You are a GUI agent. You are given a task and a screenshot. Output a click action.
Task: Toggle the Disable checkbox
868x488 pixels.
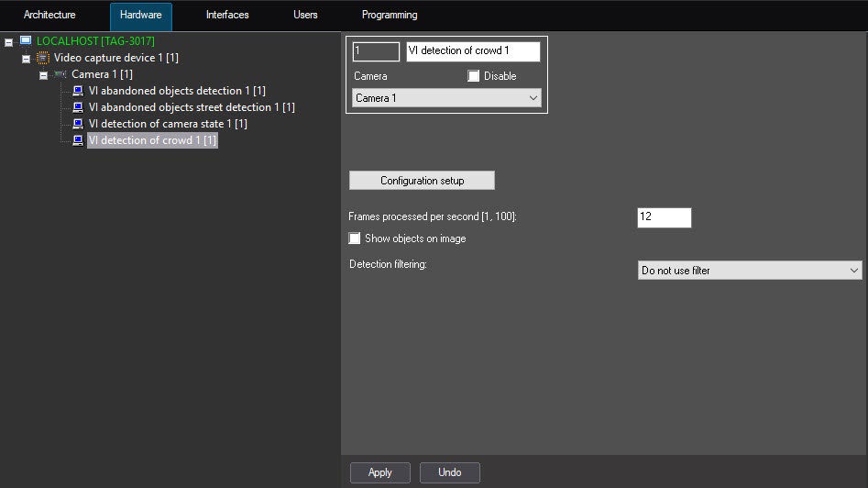click(473, 76)
